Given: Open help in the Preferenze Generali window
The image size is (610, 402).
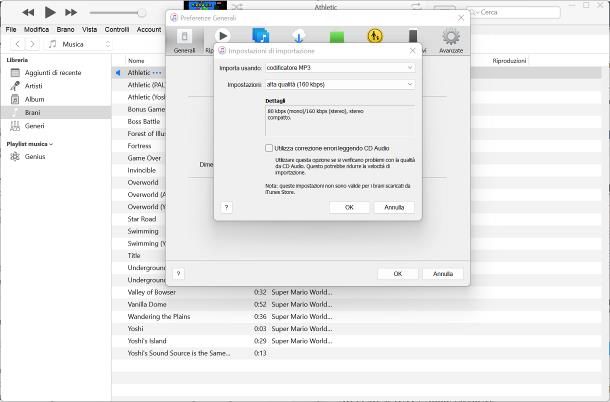Looking at the screenshot, I should [179, 274].
